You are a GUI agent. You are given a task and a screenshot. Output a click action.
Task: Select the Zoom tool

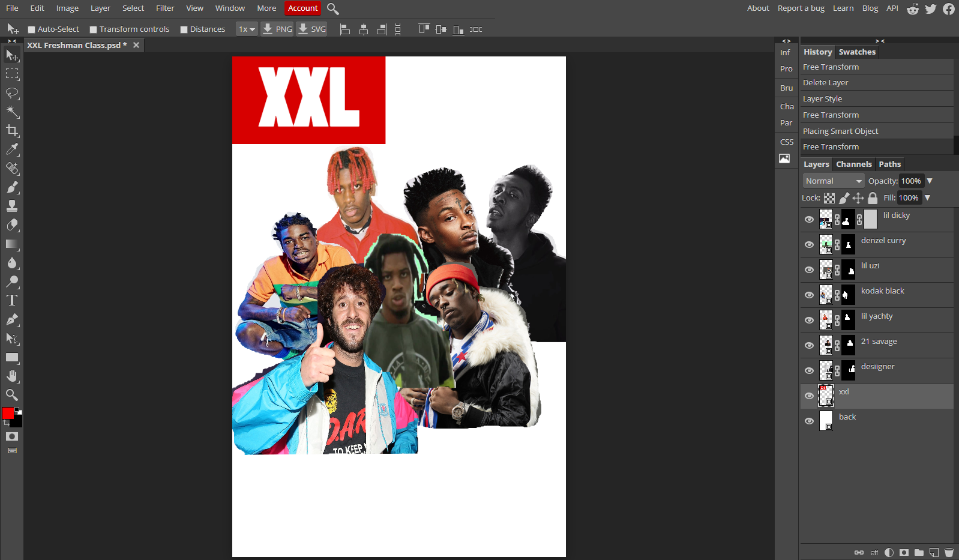(12, 395)
